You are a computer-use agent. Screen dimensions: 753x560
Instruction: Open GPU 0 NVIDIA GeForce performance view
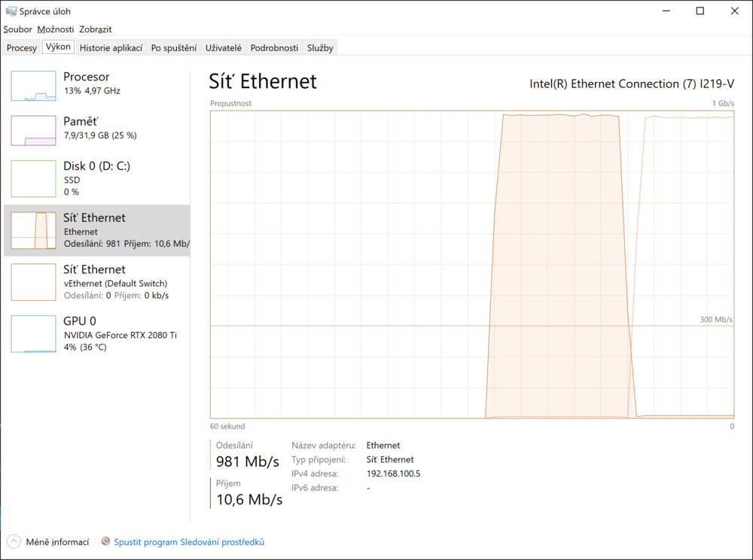coord(96,333)
